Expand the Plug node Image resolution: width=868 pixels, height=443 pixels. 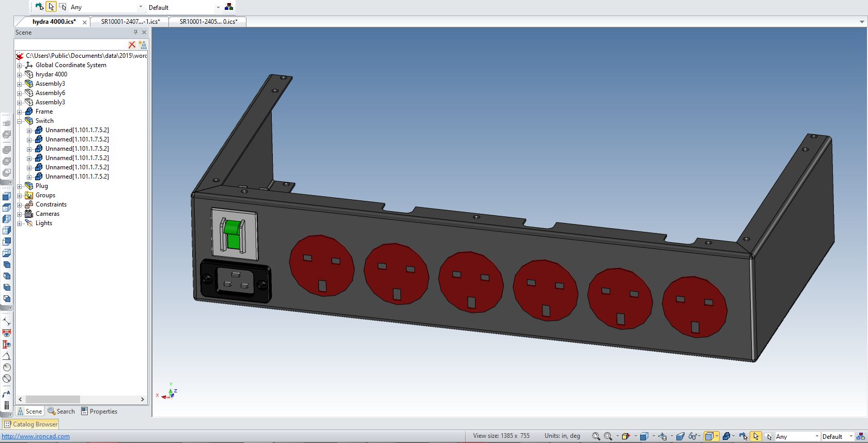coord(20,186)
